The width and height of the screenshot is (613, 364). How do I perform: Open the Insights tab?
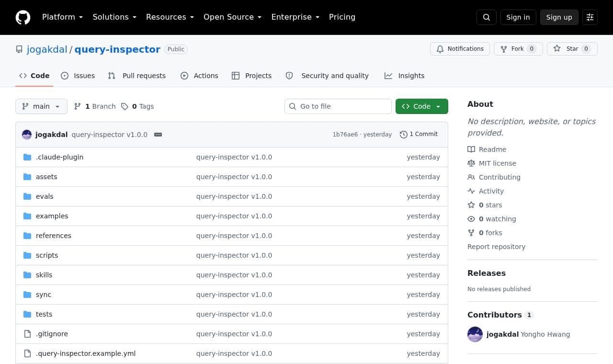(405, 76)
